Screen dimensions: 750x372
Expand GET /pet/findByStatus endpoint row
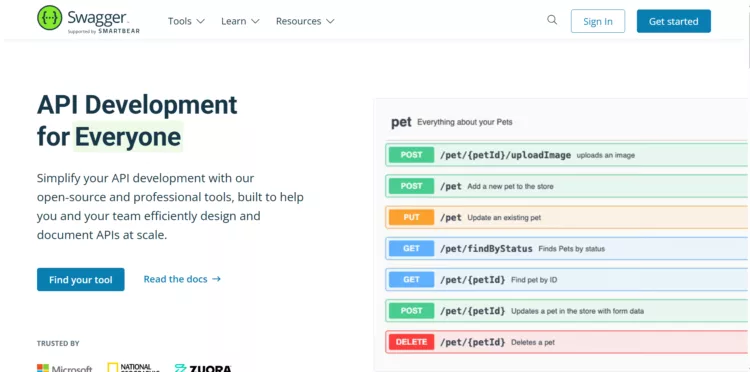(567, 249)
